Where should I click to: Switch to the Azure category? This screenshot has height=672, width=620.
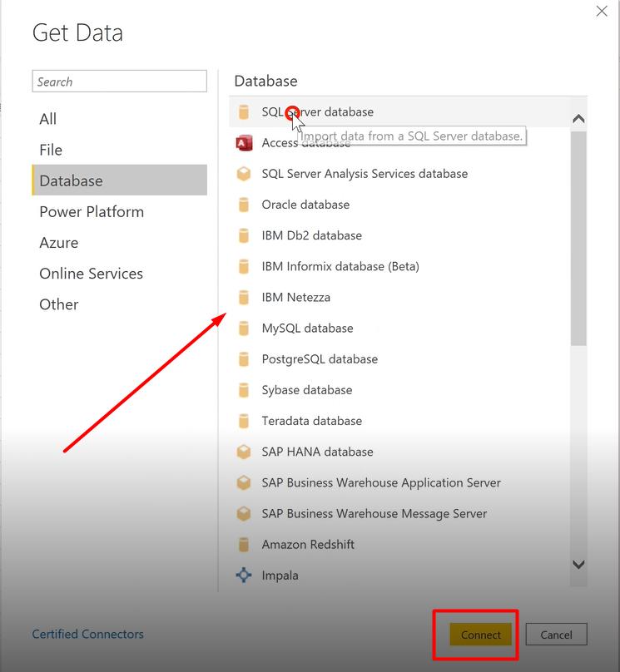tap(58, 242)
